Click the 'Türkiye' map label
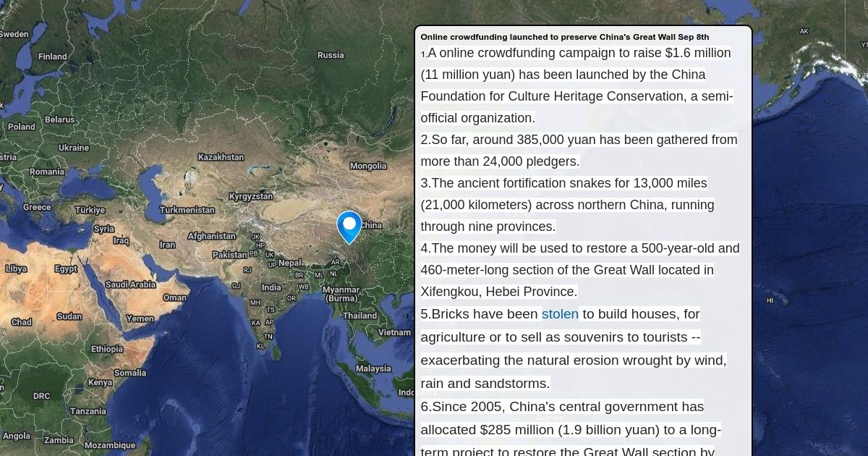868x456 pixels. tap(90, 210)
